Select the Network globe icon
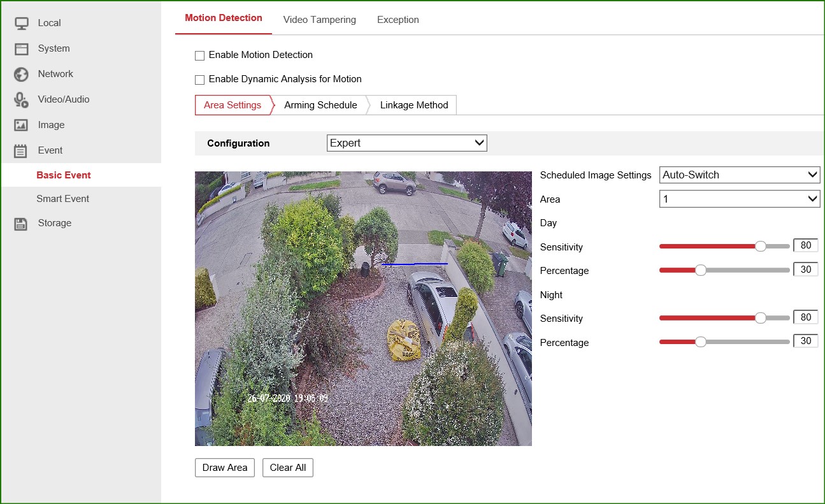This screenshot has height=504, width=825. tap(21, 75)
